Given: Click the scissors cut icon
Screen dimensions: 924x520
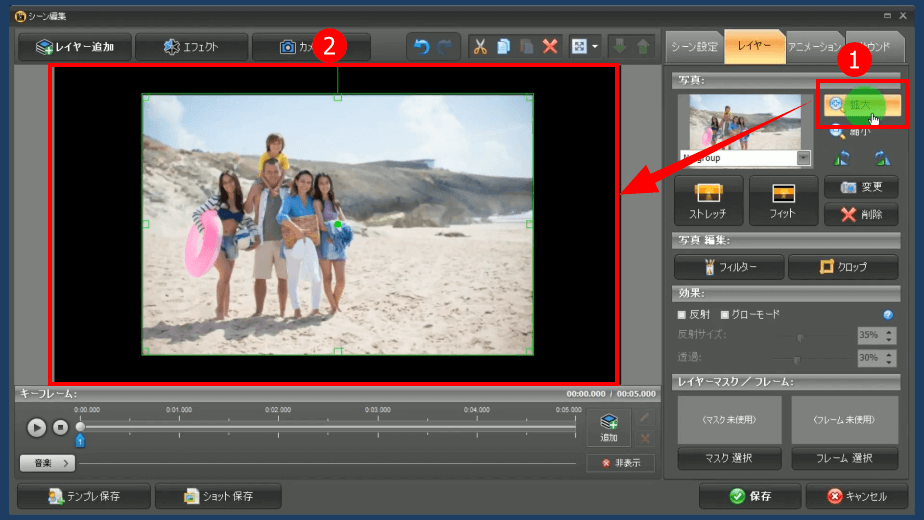Looking at the screenshot, I should (480, 47).
